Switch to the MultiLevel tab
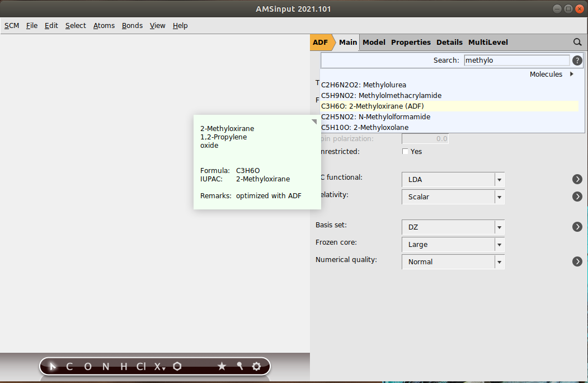This screenshot has height=383, width=588. coord(488,43)
